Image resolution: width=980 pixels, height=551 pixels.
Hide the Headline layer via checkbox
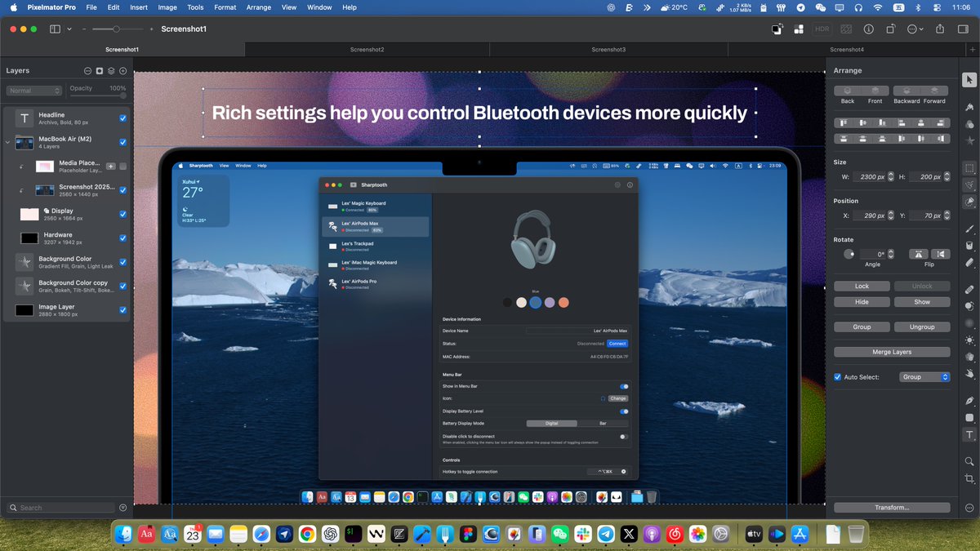coord(122,118)
